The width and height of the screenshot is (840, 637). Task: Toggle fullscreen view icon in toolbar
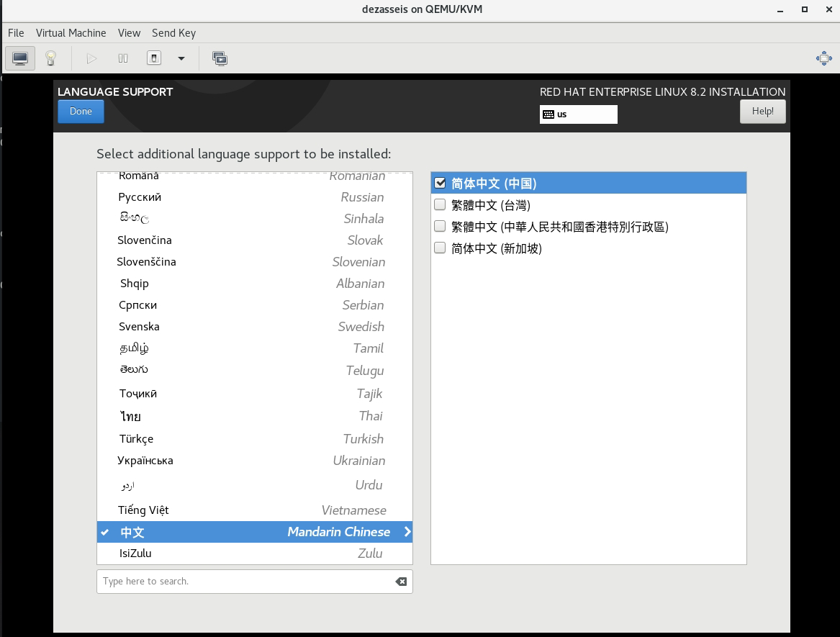tap(824, 58)
